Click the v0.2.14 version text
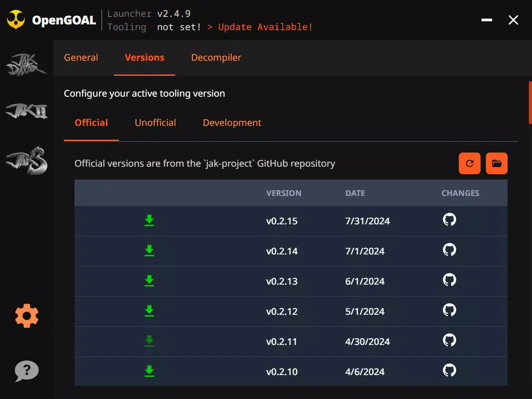 pos(282,251)
